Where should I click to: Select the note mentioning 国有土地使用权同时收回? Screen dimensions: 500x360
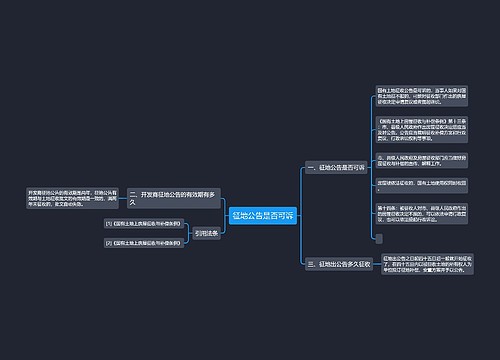click(422, 186)
